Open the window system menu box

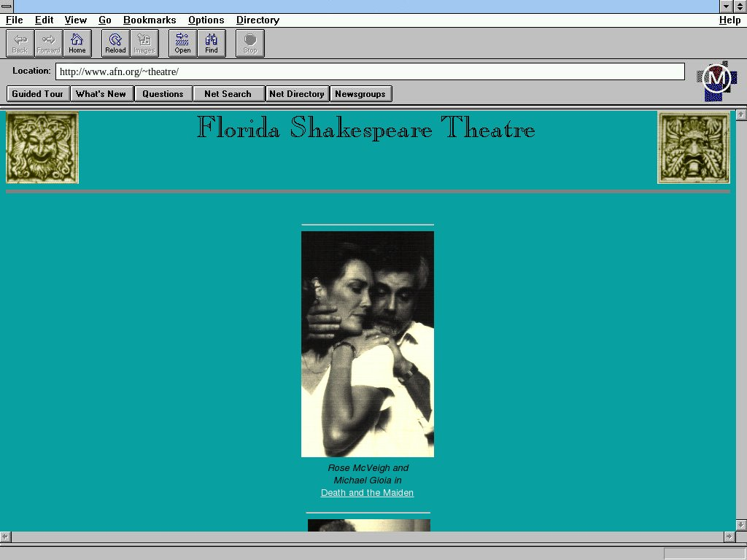point(7,6)
